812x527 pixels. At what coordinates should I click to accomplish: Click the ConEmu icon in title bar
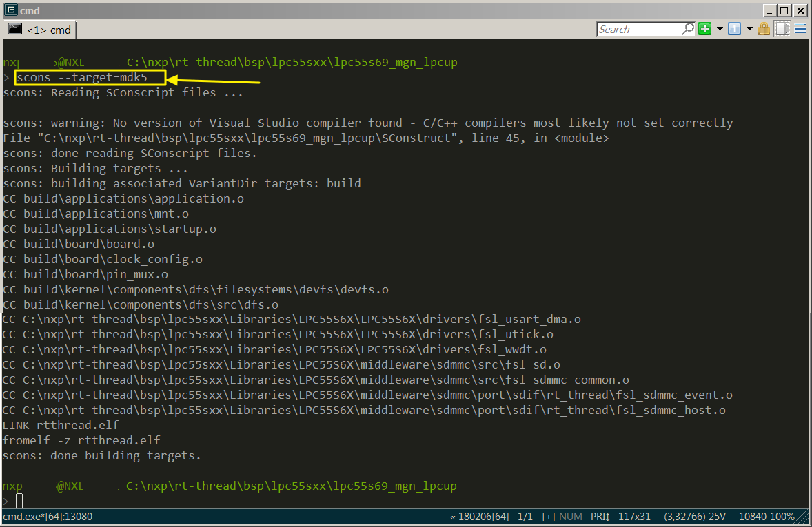pos(11,10)
